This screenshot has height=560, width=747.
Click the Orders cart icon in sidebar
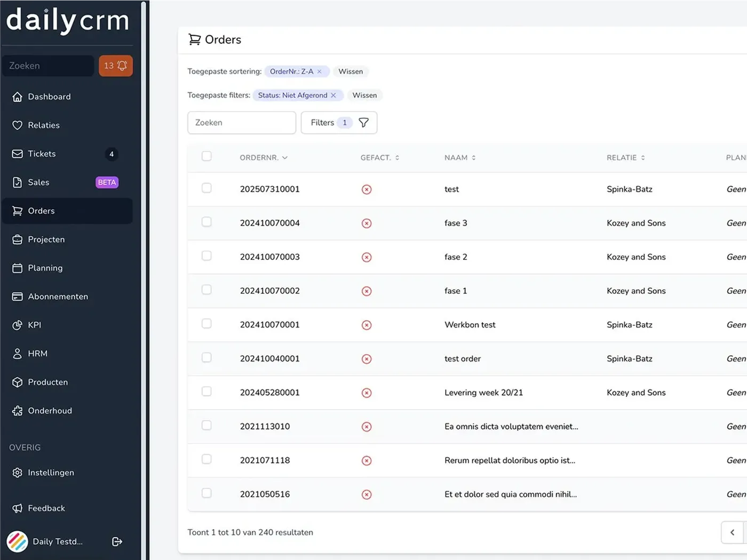18,211
